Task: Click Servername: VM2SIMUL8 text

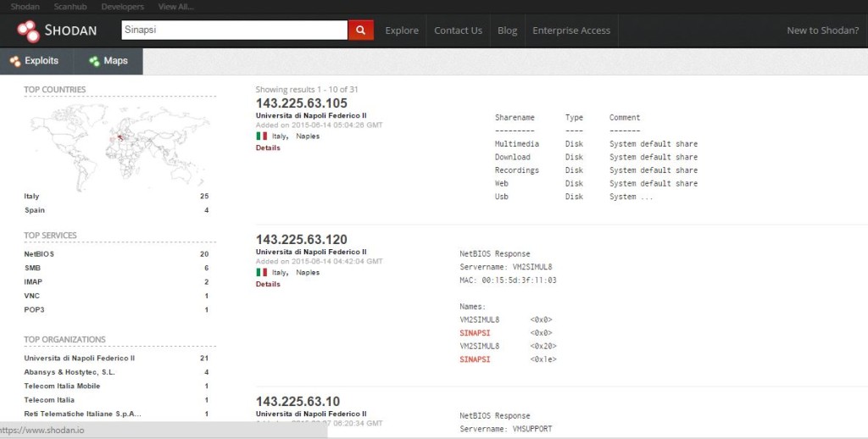Action: tap(506, 267)
